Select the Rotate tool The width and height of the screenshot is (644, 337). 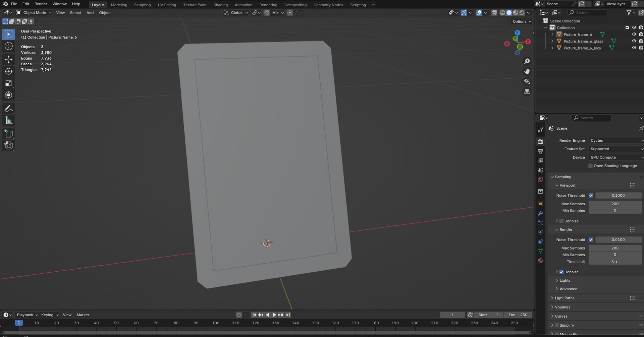point(9,71)
